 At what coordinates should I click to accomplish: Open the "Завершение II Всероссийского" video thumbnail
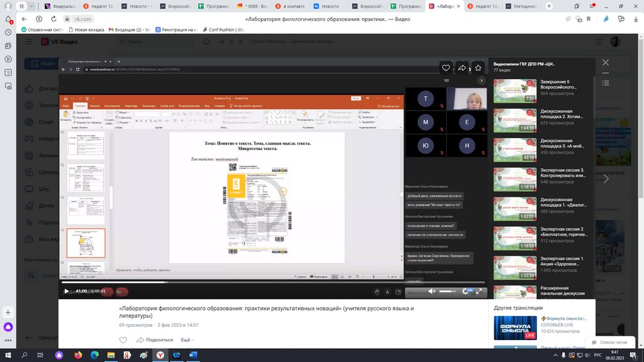click(514, 90)
